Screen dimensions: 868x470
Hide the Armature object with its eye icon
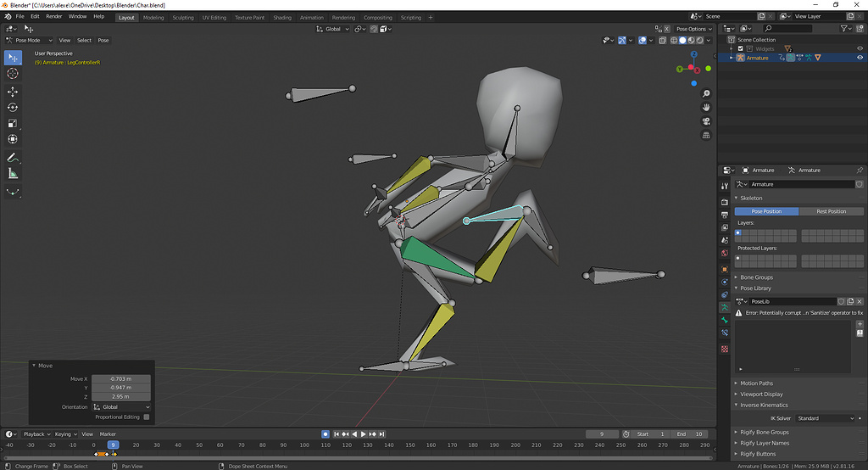pos(860,58)
